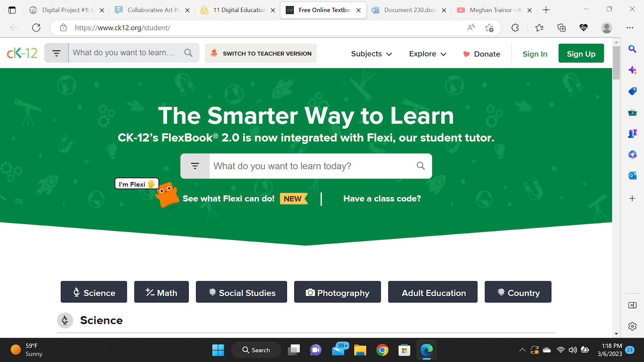644x362 pixels.
Task: Click the CK-12 logo
Action: [x=22, y=53]
